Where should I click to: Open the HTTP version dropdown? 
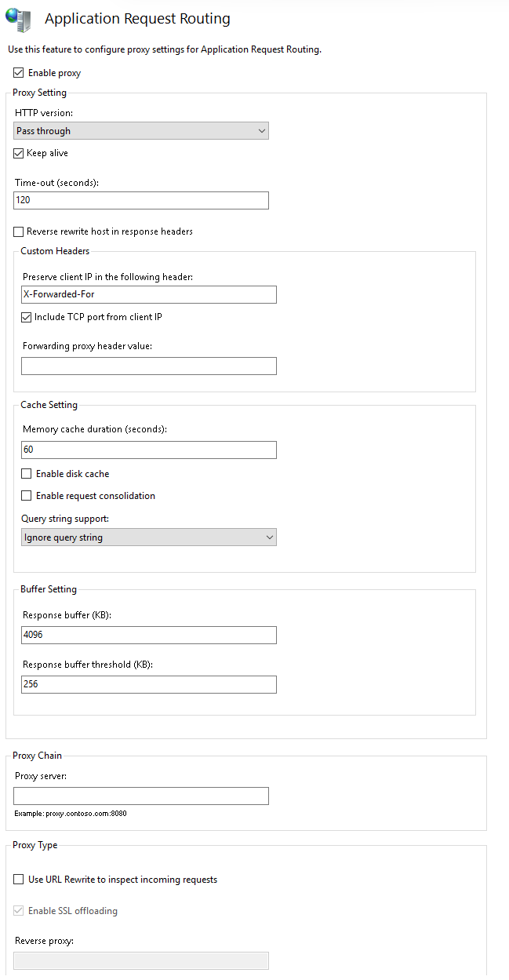[x=142, y=131]
